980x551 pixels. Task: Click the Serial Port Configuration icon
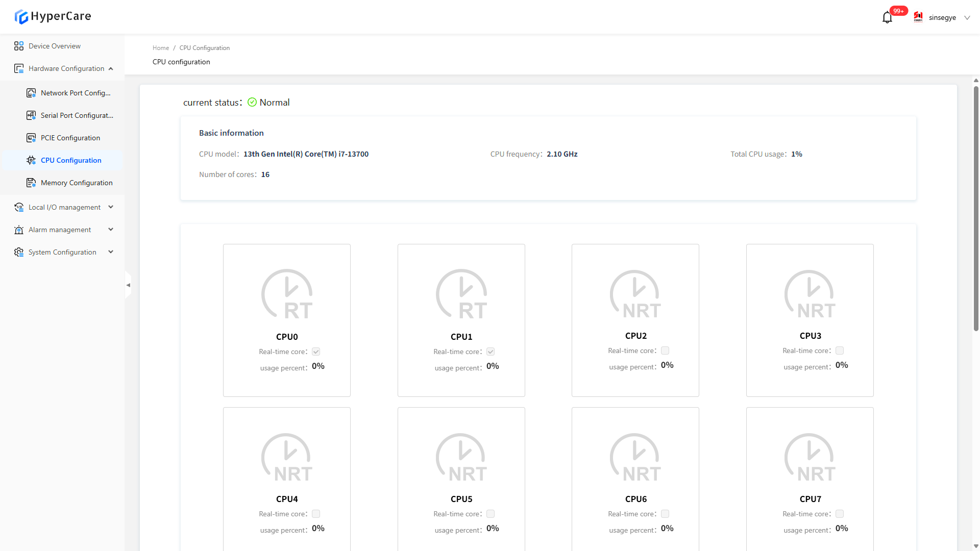31,115
